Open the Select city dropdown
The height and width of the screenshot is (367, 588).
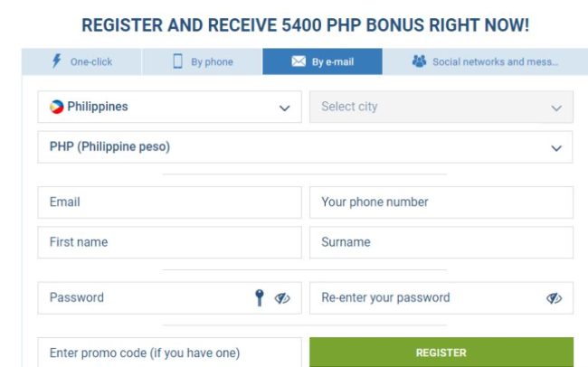point(555,108)
